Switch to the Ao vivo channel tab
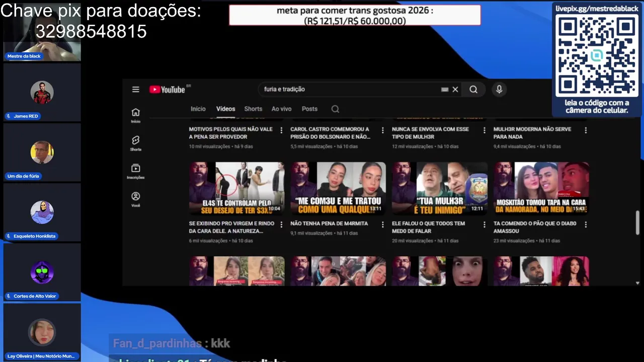Viewport: 644px width, 362px height. point(281,109)
